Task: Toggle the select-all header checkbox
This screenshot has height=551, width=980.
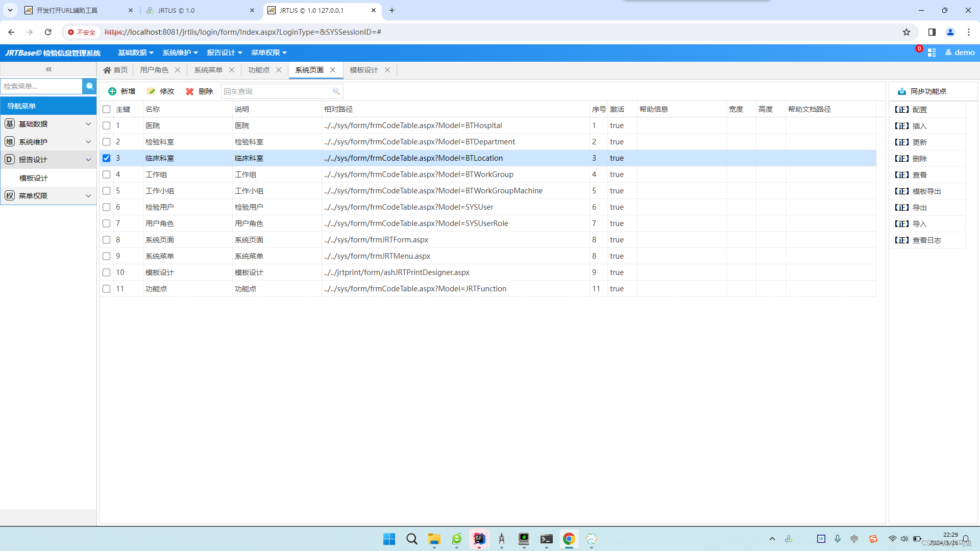Action: [106, 109]
